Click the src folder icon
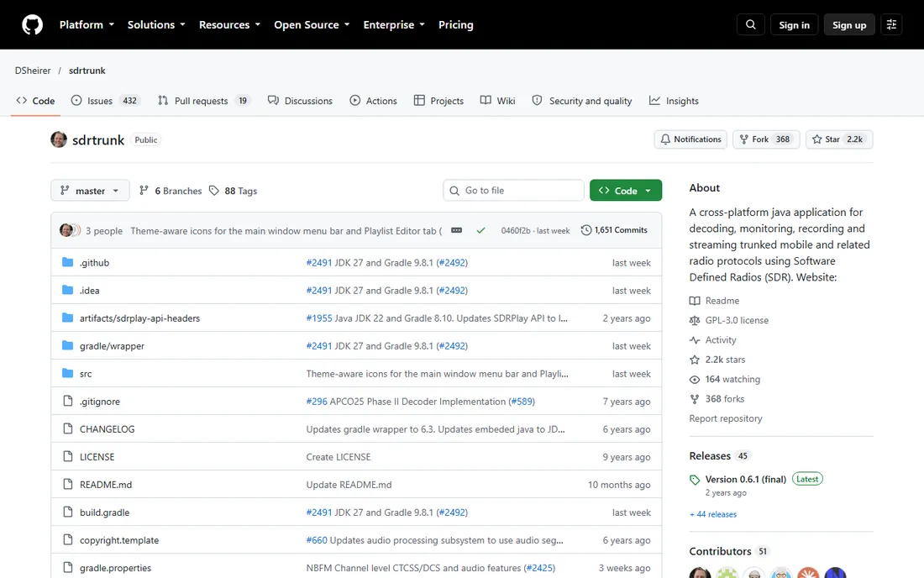Viewport: 924px width, 578px height. point(68,374)
